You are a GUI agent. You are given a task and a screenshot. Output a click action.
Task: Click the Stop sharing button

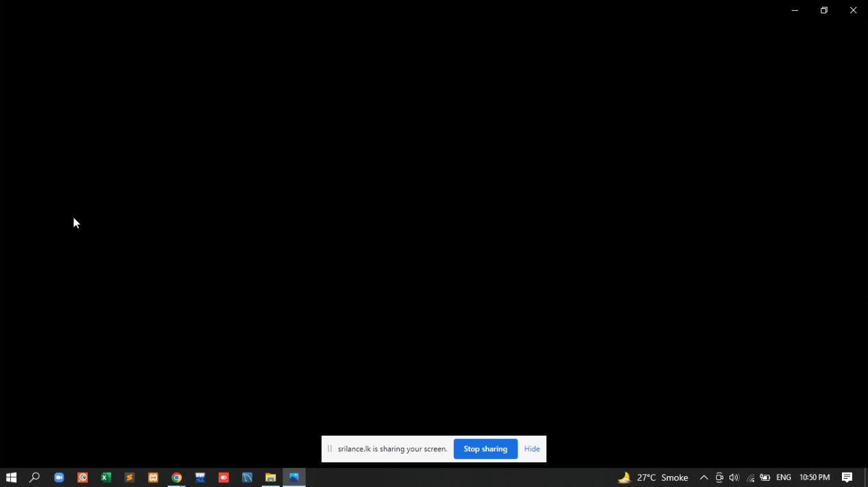click(x=485, y=449)
